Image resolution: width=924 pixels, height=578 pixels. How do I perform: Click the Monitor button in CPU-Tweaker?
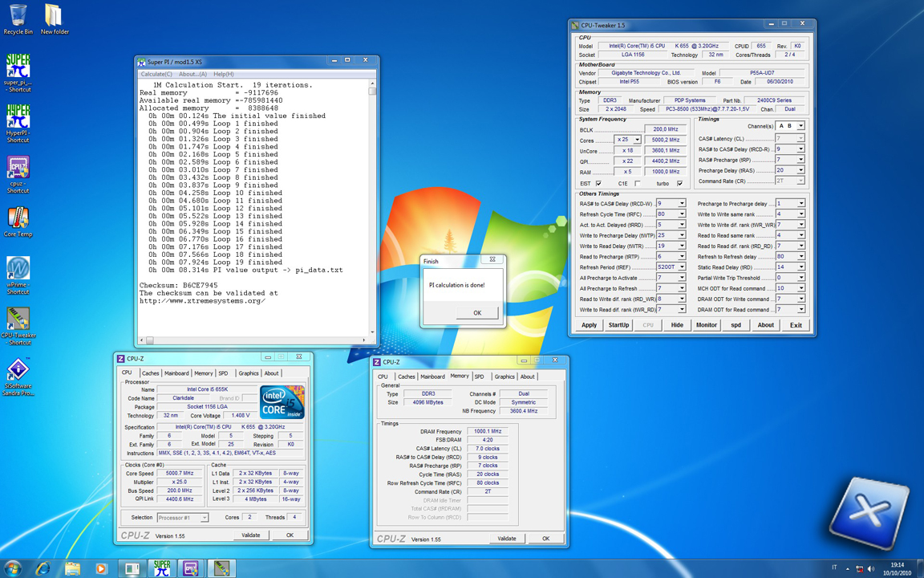coord(706,325)
